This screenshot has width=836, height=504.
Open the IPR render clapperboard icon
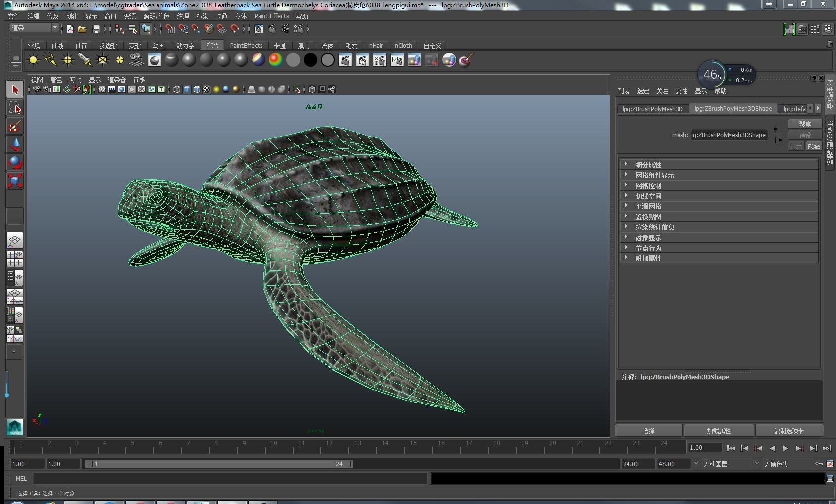point(285,29)
